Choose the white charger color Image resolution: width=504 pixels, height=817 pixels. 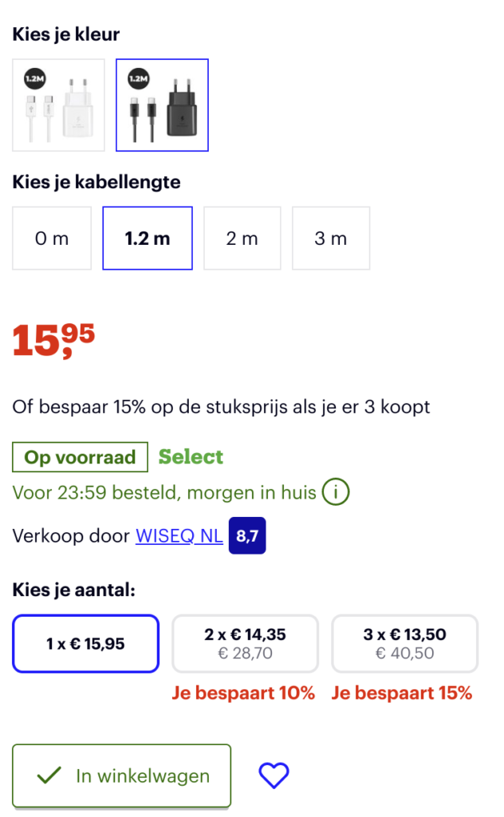tap(58, 105)
